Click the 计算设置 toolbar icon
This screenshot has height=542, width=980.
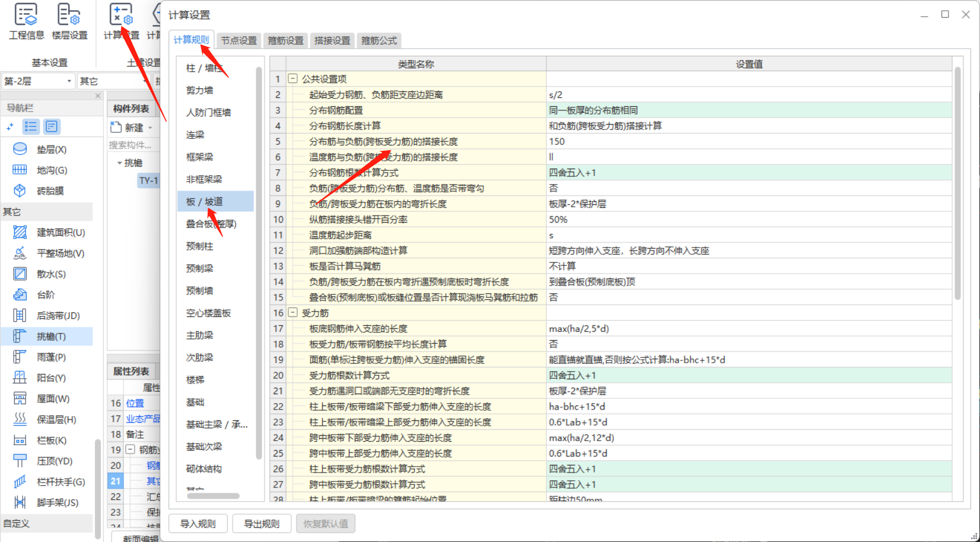(x=121, y=21)
